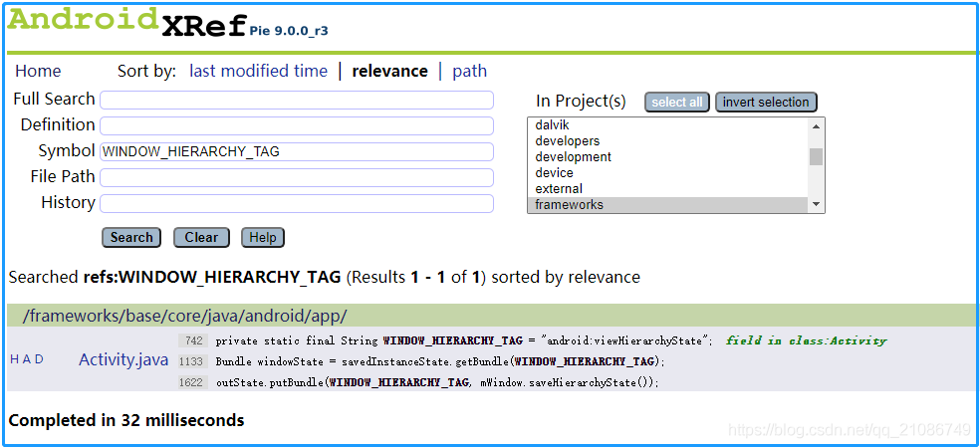Screen dimensions: 980x448
Task: Click the project list scrollbar thumb
Action: pyautogui.click(x=816, y=157)
